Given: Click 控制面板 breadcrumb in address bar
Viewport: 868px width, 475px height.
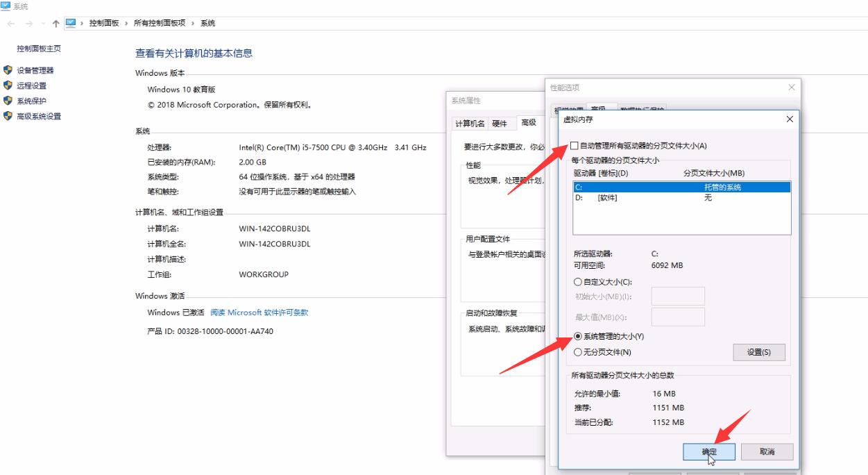Looking at the screenshot, I should click(x=104, y=24).
